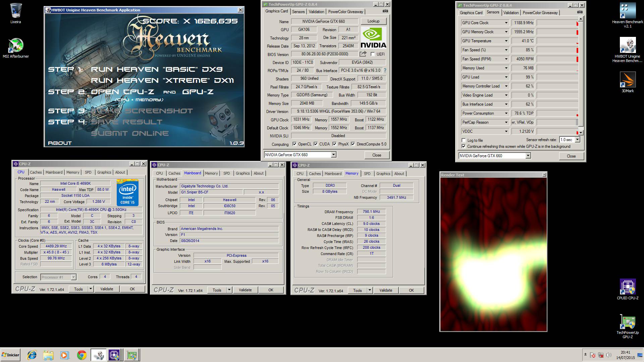
Task: Open Graphics tab in CPU-Z Memory window
Action: [x=383, y=174]
